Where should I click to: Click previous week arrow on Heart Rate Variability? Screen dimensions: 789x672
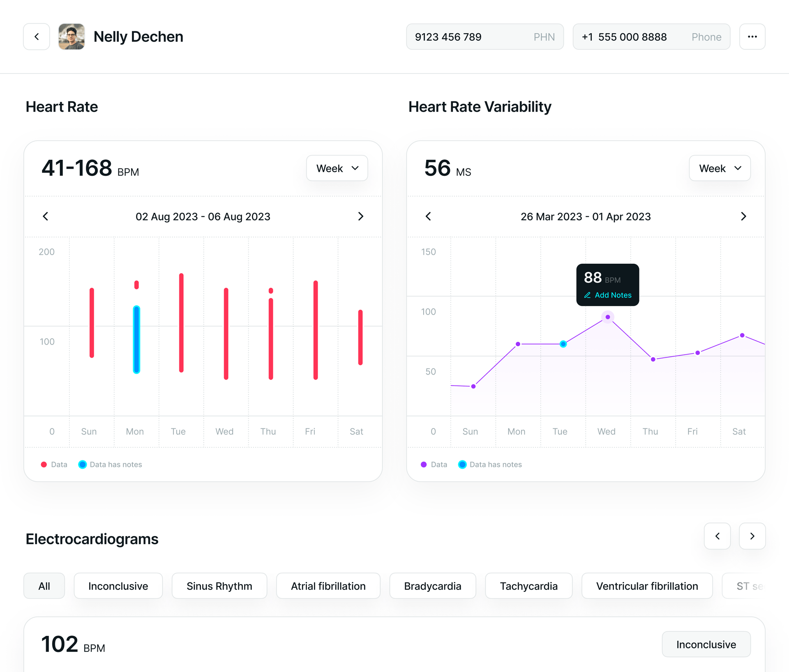[428, 216]
